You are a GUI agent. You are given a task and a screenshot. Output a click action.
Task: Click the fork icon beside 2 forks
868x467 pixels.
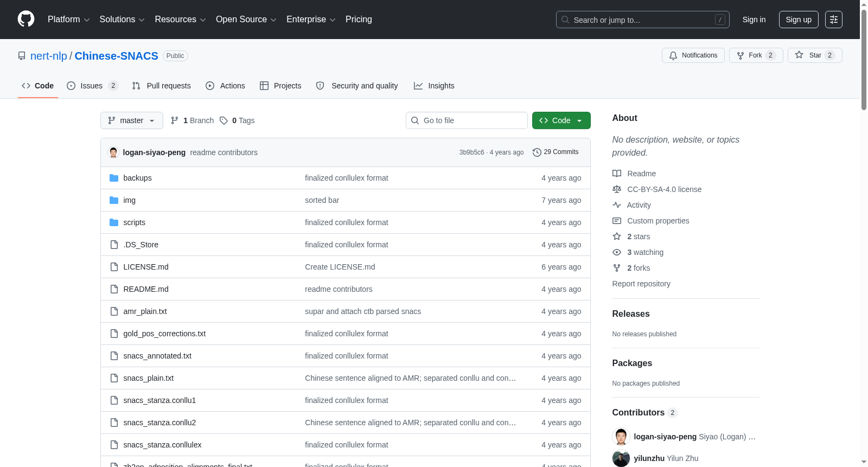click(617, 268)
